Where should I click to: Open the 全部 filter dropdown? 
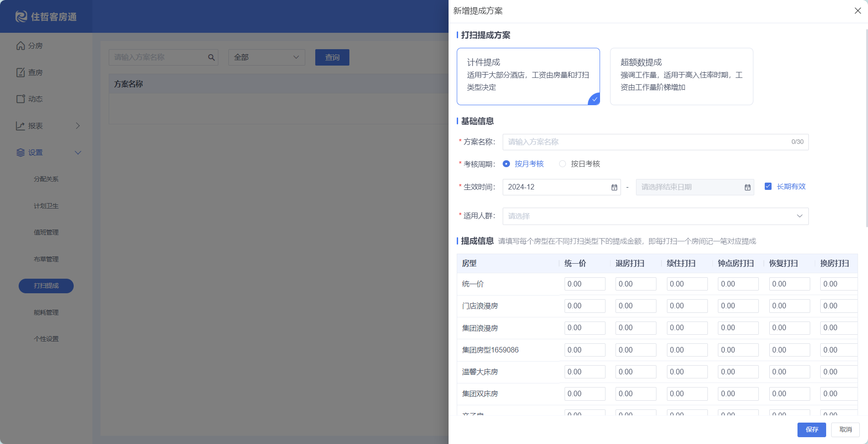tap(267, 57)
